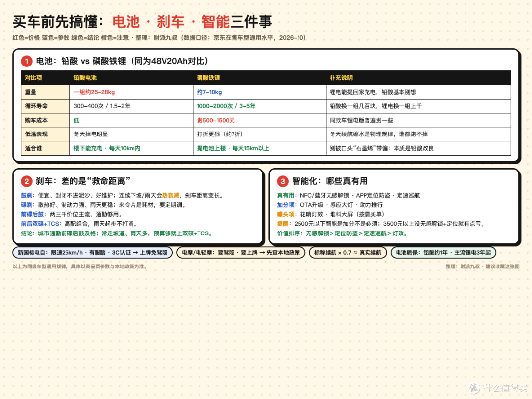Click the credit '整理：财派九叔 · 建议收藏这张图'

click(482, 266)
